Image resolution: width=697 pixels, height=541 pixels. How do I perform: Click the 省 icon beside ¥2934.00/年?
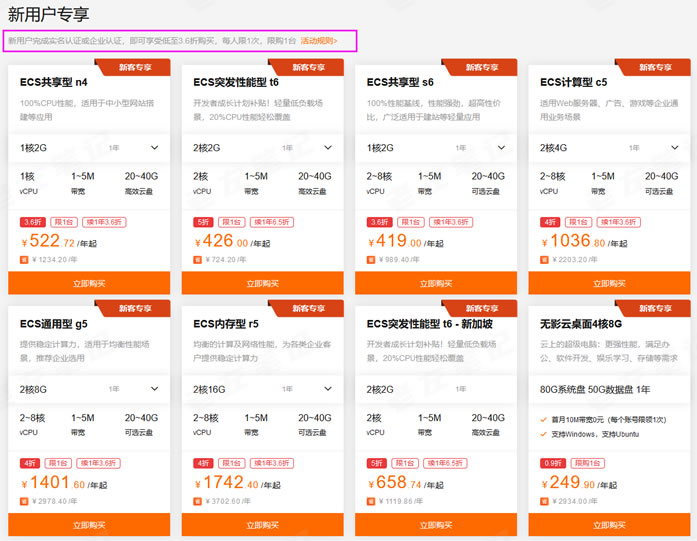tap(544, 501)
